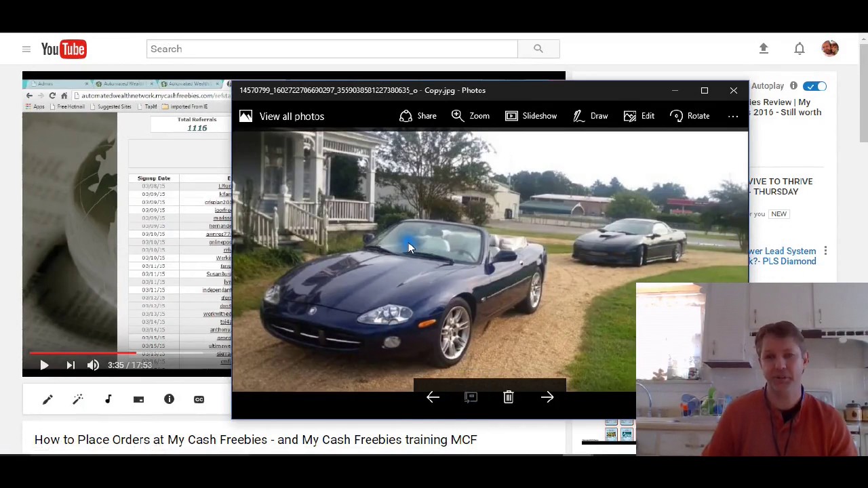Go to next photo with right arrow
868x488 pixels.
click(x=547, y=397)
